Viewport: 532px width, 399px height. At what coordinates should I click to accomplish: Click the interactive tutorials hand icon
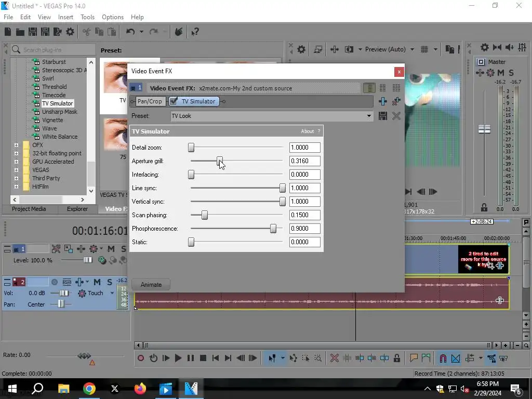coord(179,32)
